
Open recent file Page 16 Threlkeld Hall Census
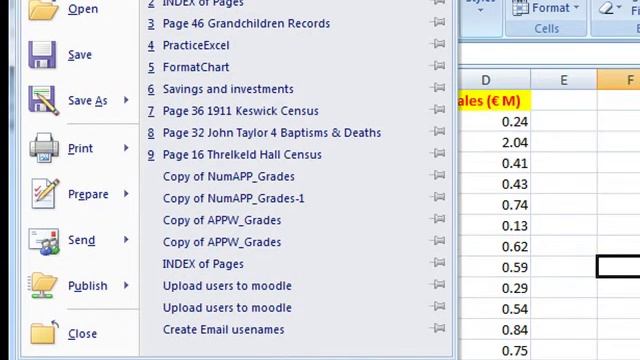tap(242, 155)
